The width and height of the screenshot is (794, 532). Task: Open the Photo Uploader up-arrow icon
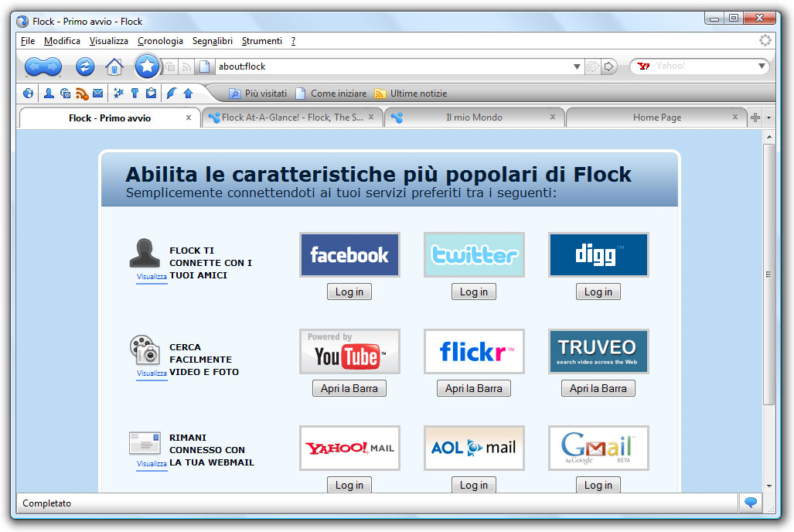coord(189,94)
